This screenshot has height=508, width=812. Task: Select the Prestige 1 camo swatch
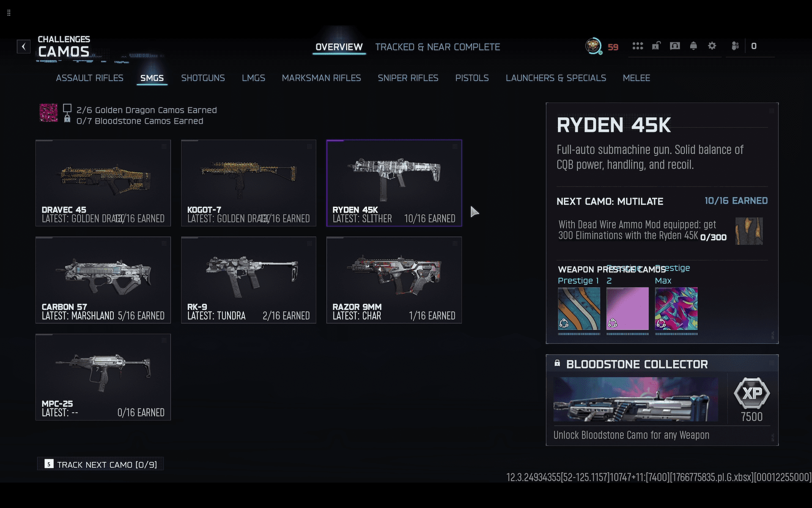pyautogui.click(x=579, y=309)
